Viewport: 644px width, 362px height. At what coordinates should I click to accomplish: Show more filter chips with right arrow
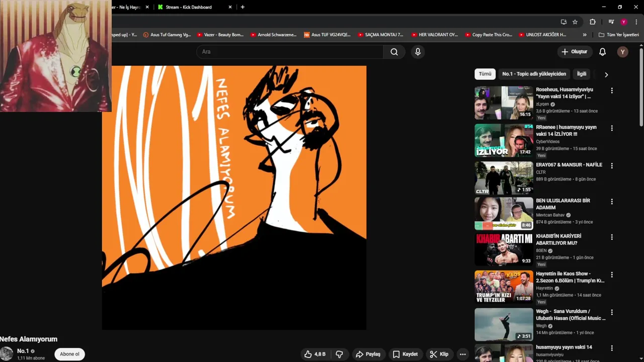point(606,74)
